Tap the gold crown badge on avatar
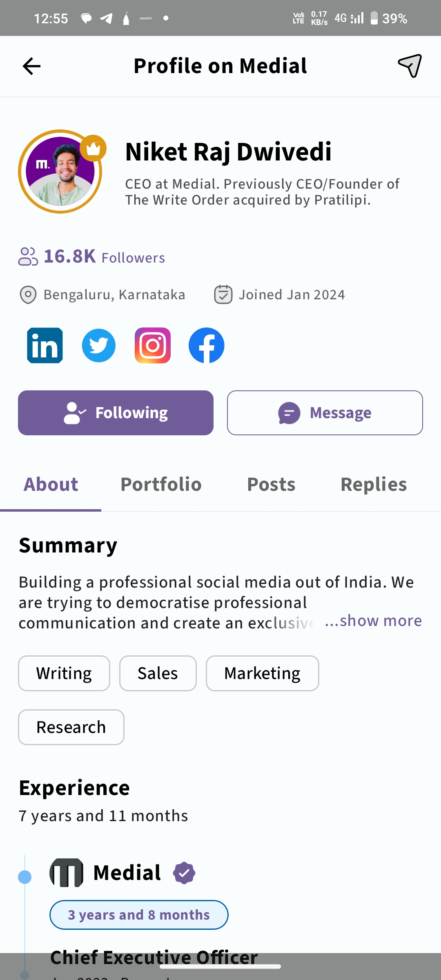 tap(93, 149)
